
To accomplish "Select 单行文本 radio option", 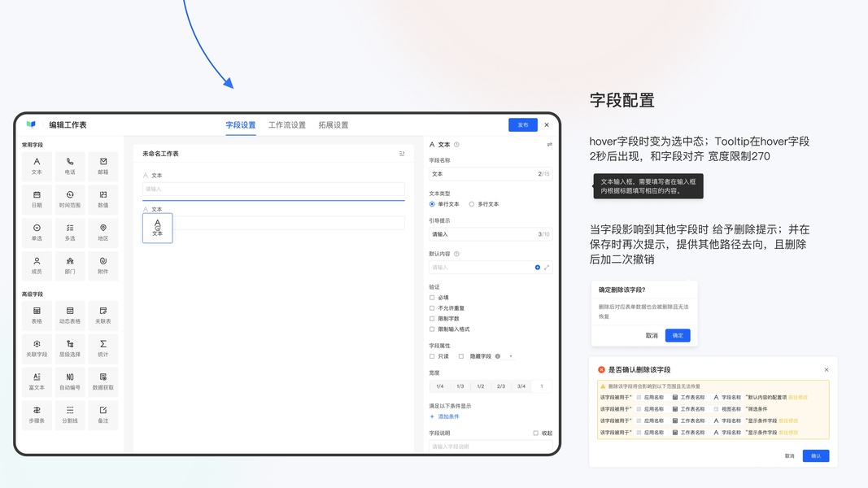I will point(432,204).
